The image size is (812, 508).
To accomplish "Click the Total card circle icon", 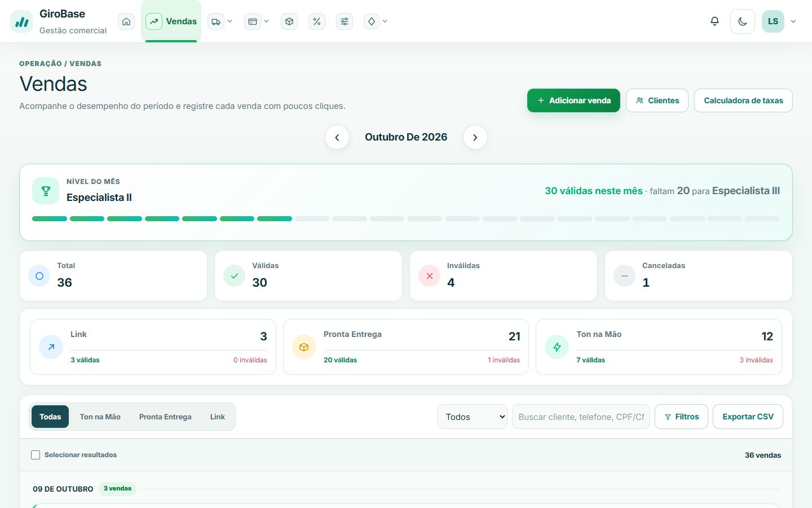I will [39, 276].
